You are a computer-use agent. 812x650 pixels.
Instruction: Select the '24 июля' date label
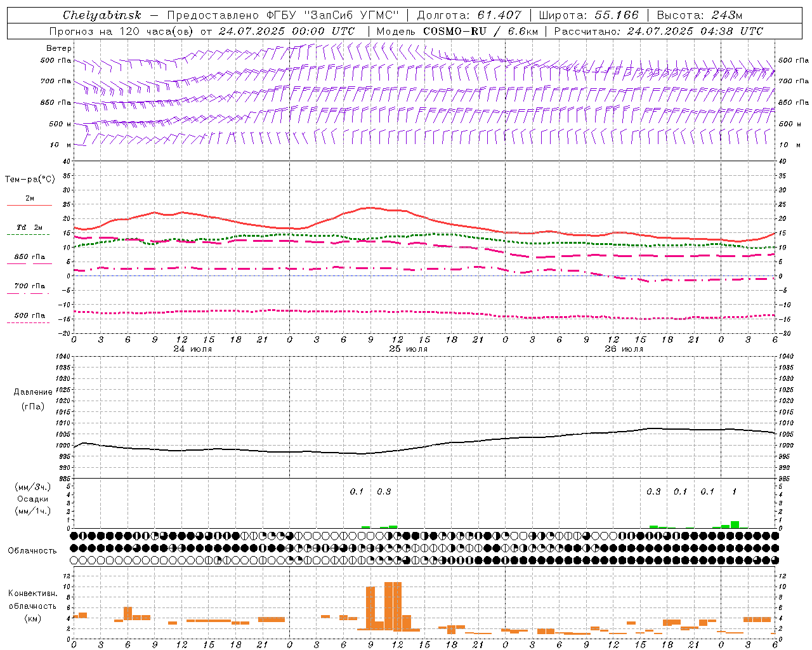coord(193,349)
